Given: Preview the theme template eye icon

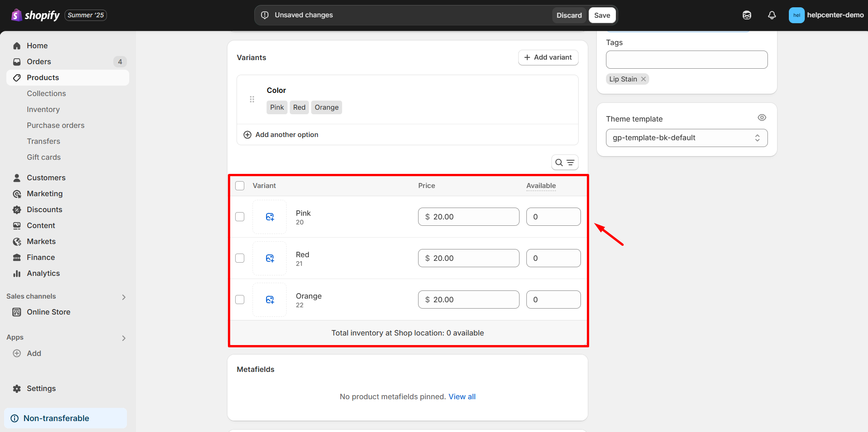Looking at the screenshot, I should [x=762, y=118].
